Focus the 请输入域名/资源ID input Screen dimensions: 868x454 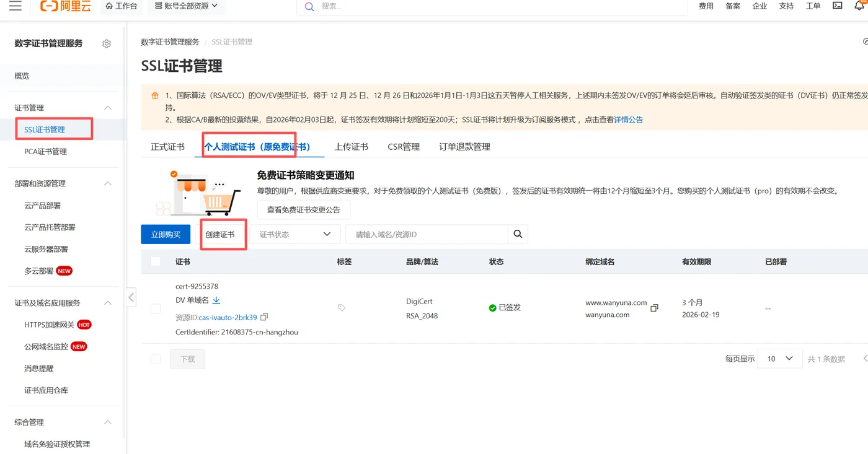point(427,234)
